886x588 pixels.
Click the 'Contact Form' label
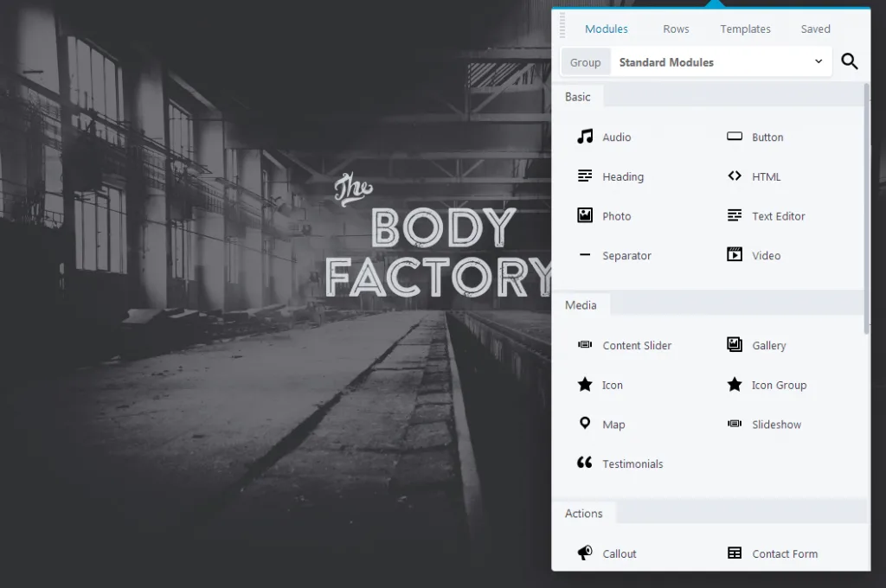coord(785,553)
